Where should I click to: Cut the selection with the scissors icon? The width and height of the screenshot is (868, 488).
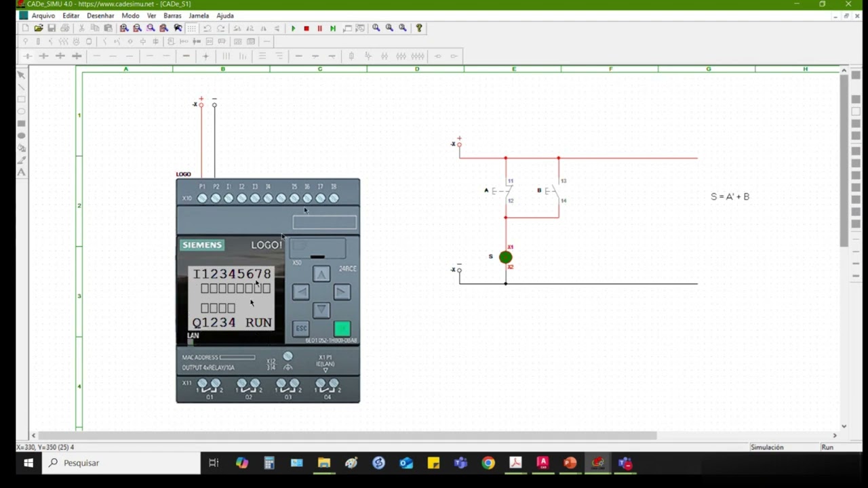coord(82,28)
